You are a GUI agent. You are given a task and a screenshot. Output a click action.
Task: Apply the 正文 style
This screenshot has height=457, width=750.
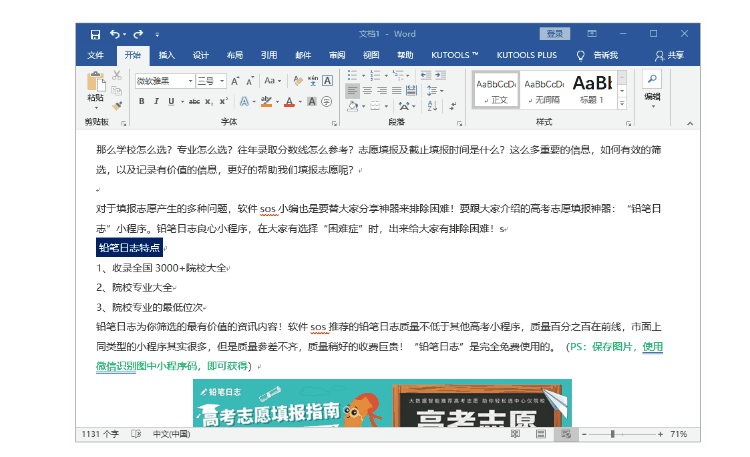click(496, 89)
